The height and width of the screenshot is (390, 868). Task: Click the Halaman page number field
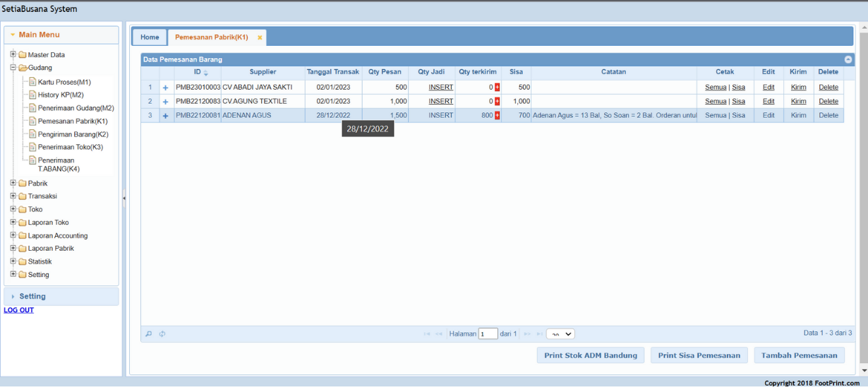pyautogui.click(x=488, y=334)
